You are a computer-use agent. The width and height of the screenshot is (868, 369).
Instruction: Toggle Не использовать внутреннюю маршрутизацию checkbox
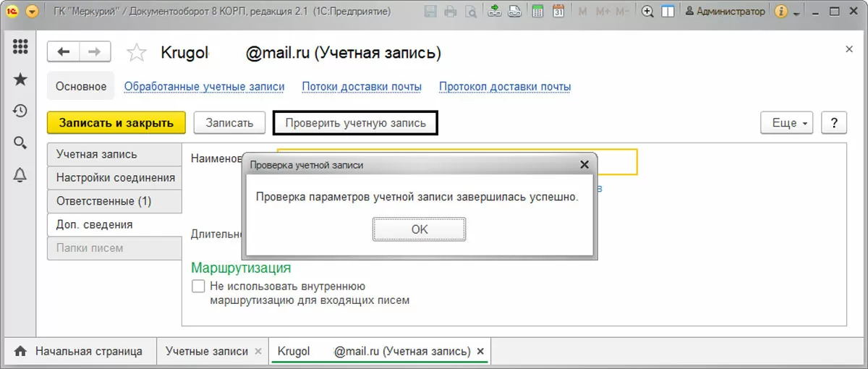(x=198, y=287)
